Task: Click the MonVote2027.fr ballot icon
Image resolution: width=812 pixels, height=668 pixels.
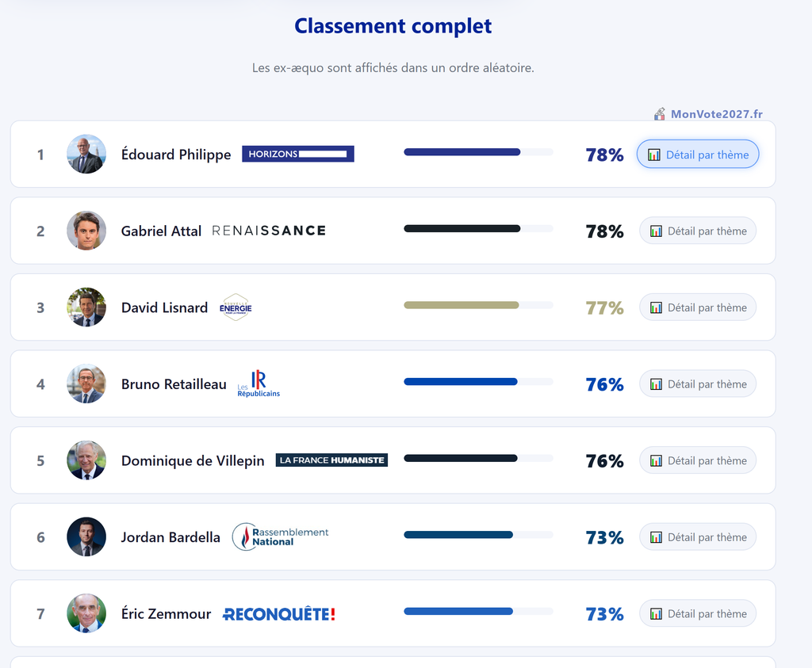Action: pyautogui.click(x=660, y=114)
